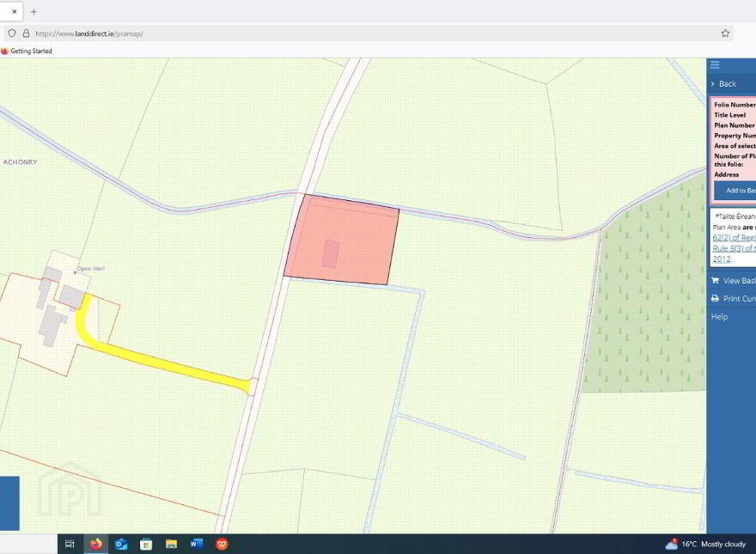Click the '2012' link text
Image resolution: width=756 pixels, height=554 pixels.
pos(722,259)
